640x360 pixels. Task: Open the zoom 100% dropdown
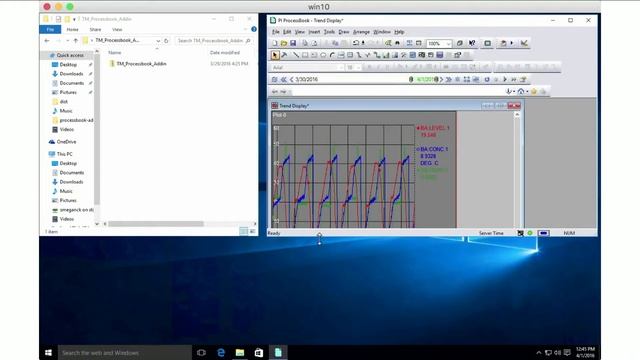coord(449,43)
